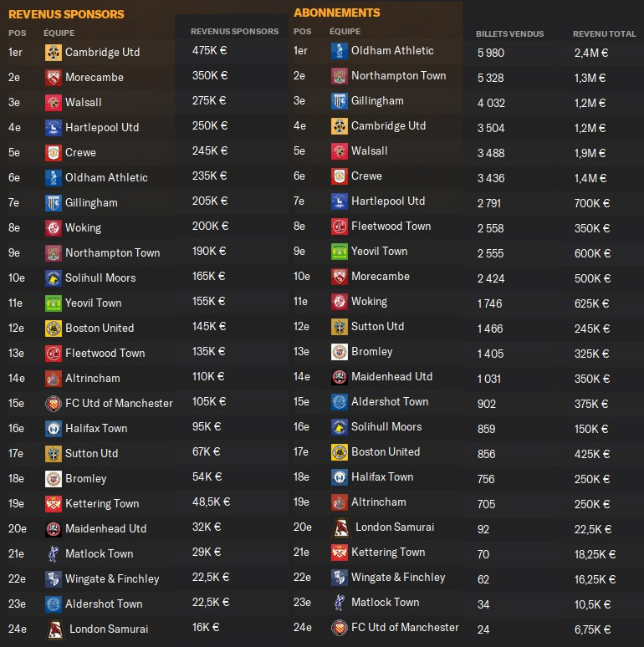Viewport: 644px width, 647px height.
Task: Click Équipe header in Abonnements table
Action: (x=345, y=32)
